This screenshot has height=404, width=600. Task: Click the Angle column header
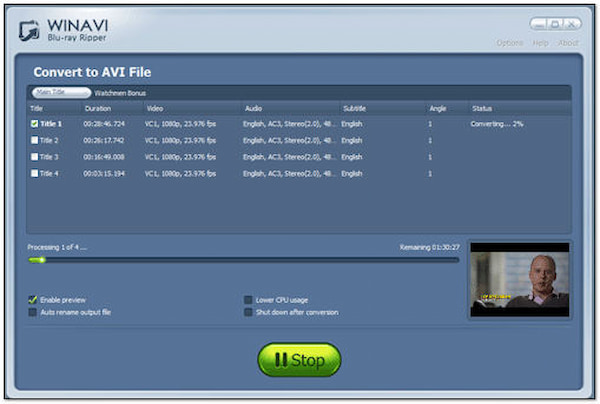438,108
